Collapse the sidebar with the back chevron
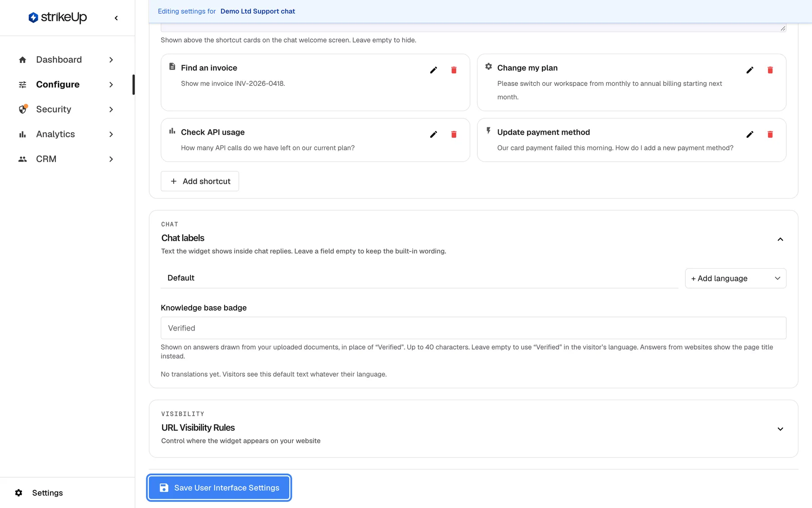Image resolution: width=812 pixels, height=508 pixels. tap(116, 18)
